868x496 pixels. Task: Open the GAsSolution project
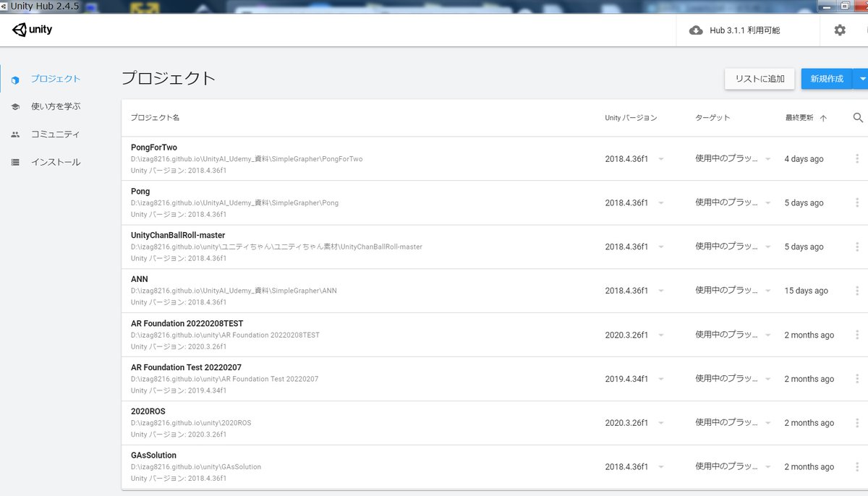coord(495,467)
